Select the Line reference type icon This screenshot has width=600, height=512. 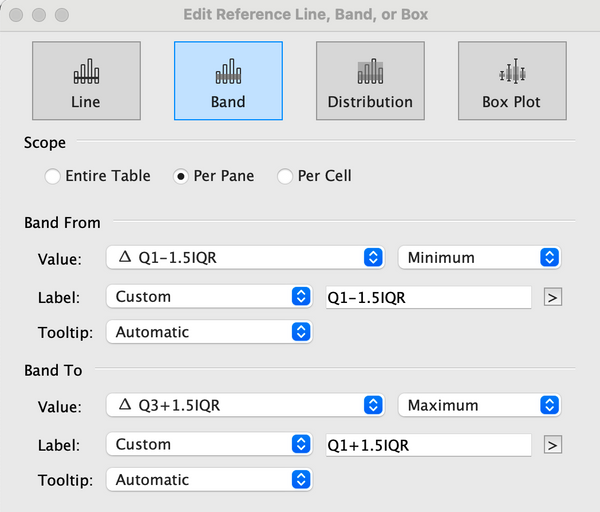85,81
